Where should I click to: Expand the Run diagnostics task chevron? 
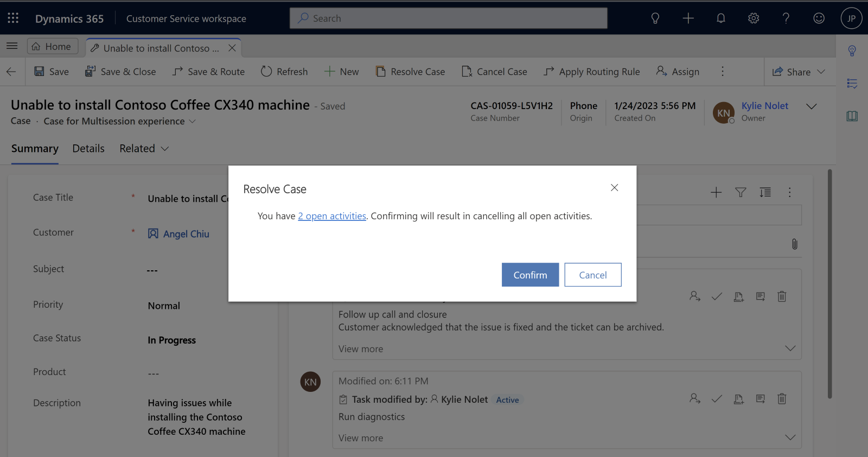[790, 437]
